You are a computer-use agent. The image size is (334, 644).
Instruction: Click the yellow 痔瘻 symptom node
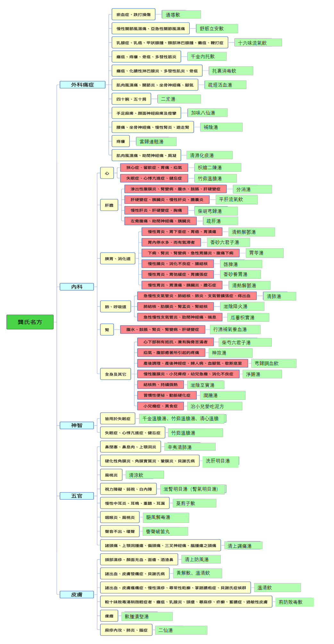pyautogui.click(x=121, y=141)
